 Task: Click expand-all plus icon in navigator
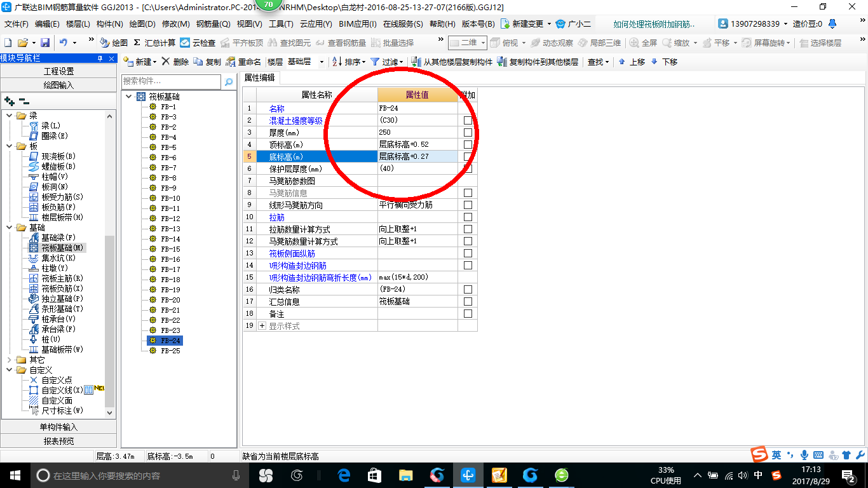point(9,101)
